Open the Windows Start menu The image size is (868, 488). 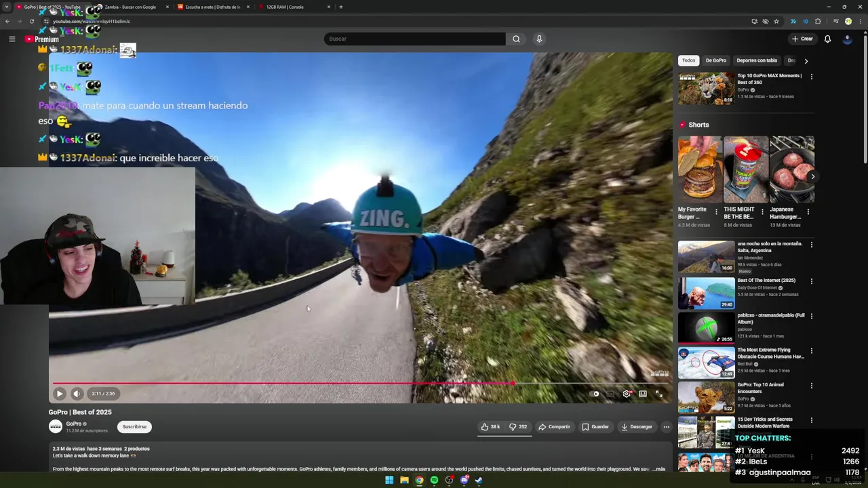click(389, 481)
